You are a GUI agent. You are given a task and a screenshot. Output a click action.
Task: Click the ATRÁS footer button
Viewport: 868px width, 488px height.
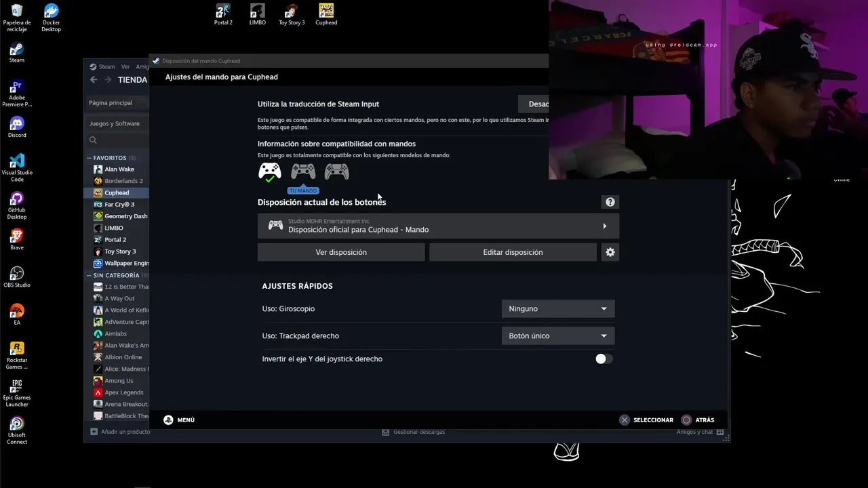point(698,420)
